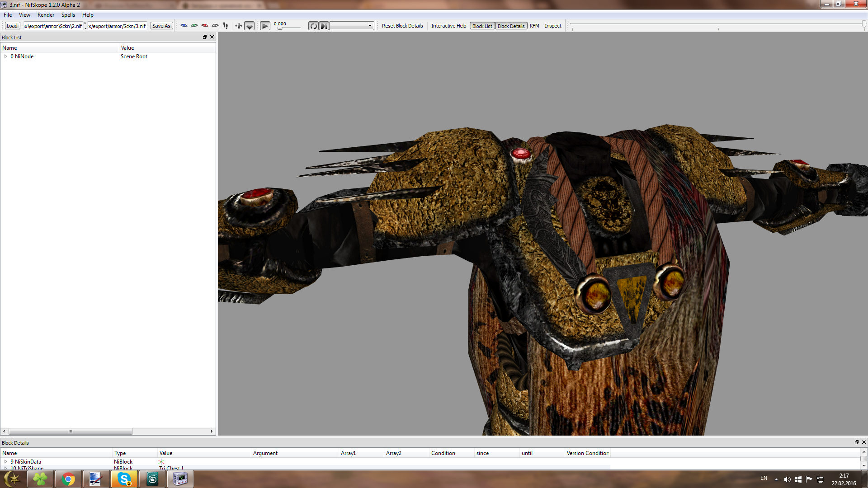The image size is (868, 488).
Task: Toggle animation switch button beside loop
Action: (x=324, y=26)
